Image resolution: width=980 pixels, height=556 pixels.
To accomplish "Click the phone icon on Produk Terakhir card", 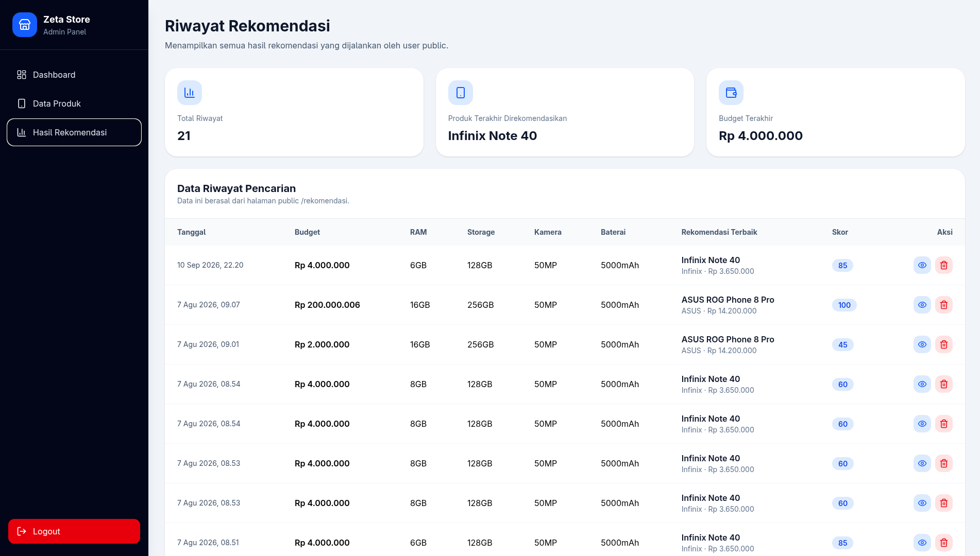I will (x=461, y=93).
